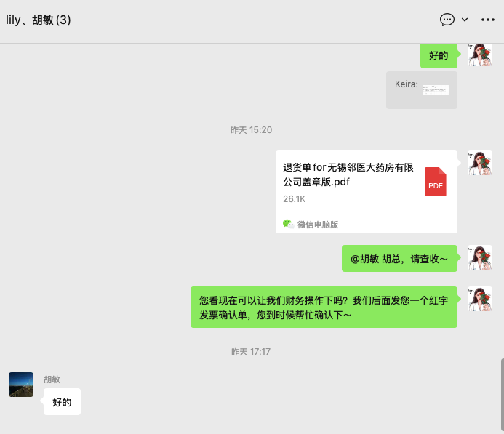Select the 财务操作 long green message bubble
This screenshot has width=504, height=434.
pyautogui.click(x=324, y=307)
